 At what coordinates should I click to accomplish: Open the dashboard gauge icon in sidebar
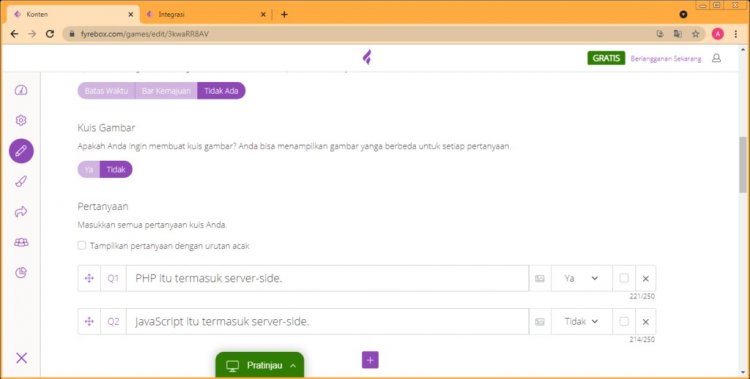point(21,90)
